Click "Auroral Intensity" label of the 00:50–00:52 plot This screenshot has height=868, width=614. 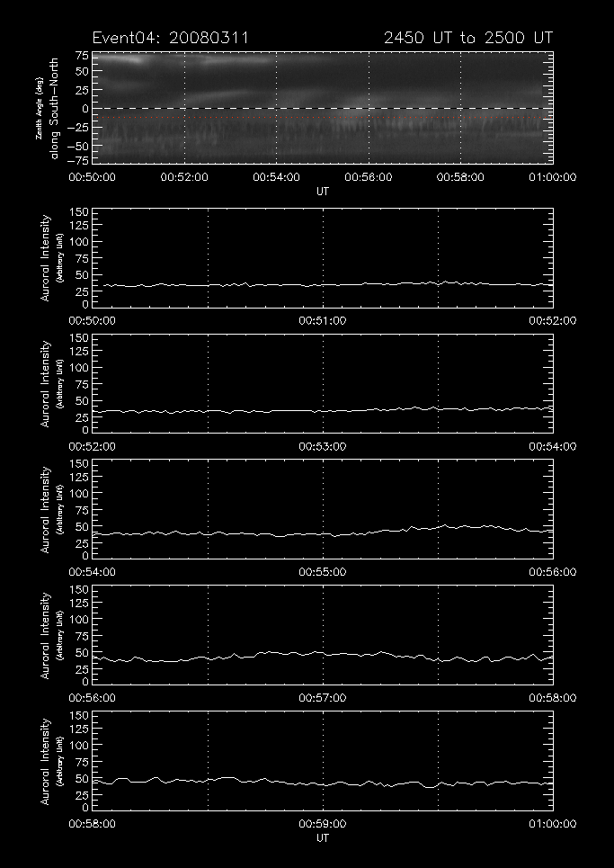[x=45, y=258]
